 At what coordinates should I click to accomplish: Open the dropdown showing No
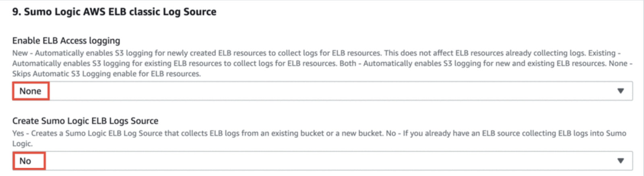click(x=25, y=161)
